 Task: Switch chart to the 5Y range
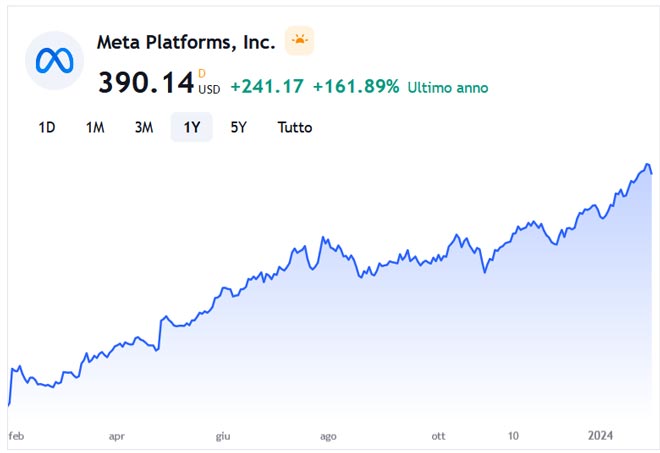click(x=239, y=128)
